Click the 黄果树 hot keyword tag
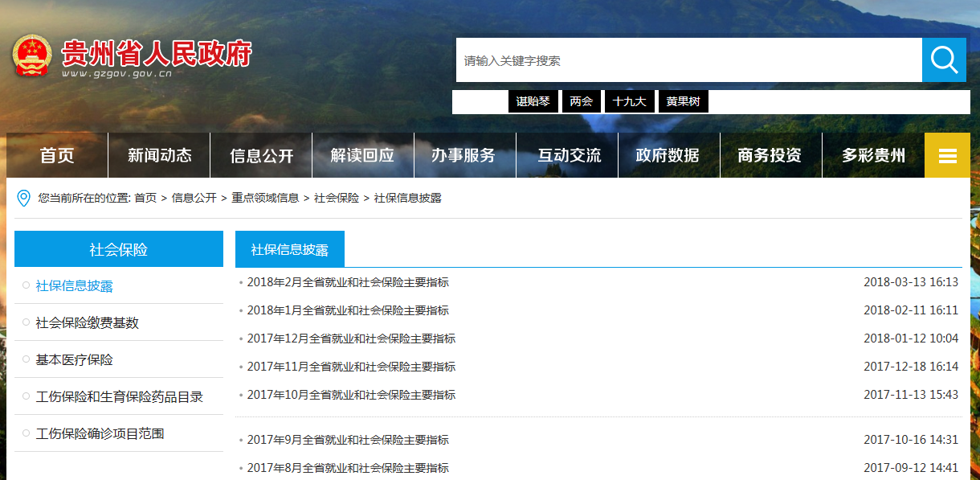The image size is (980, 480). pos(683,101)
